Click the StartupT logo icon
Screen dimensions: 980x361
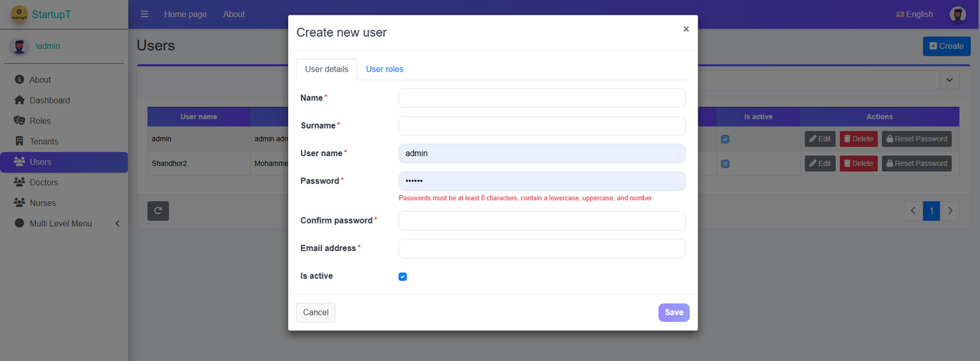(19, 14)
